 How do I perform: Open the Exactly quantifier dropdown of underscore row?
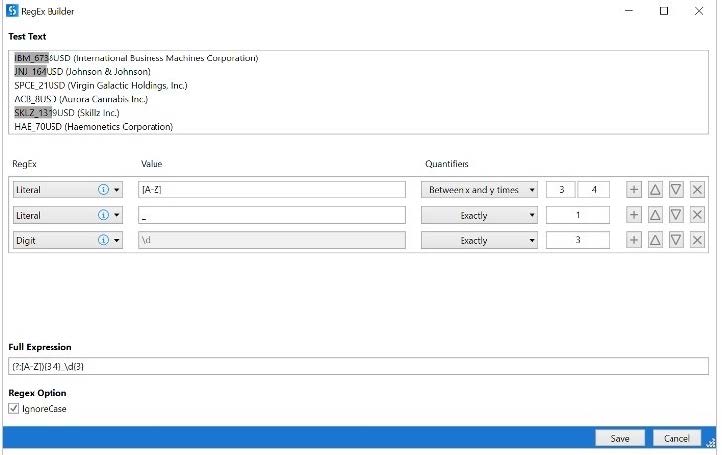point(479,215)
